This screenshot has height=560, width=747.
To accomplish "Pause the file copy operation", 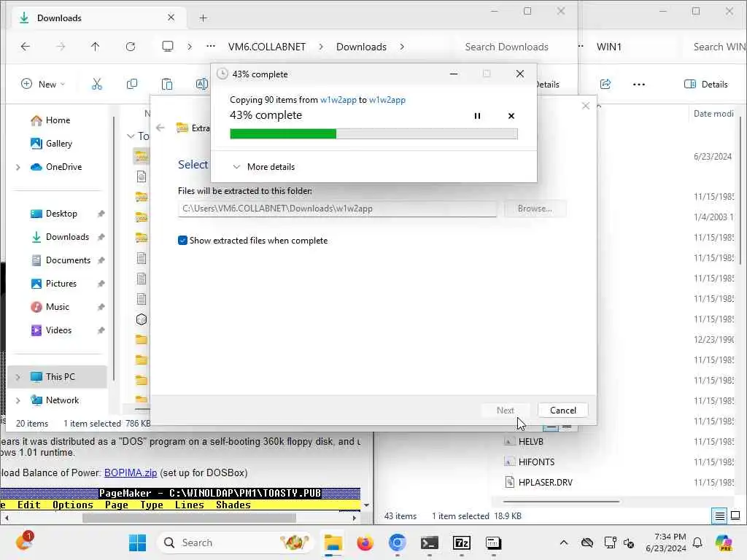I will (x=477, y=116).
